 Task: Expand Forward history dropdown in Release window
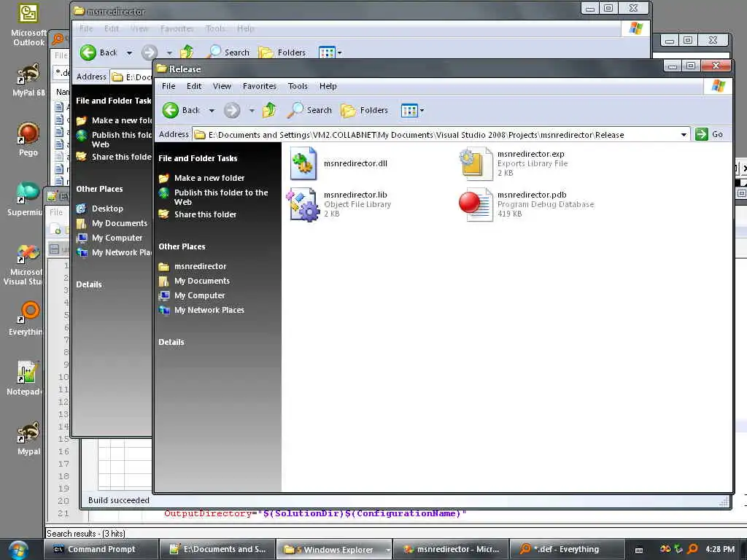(x=252, y=111)
